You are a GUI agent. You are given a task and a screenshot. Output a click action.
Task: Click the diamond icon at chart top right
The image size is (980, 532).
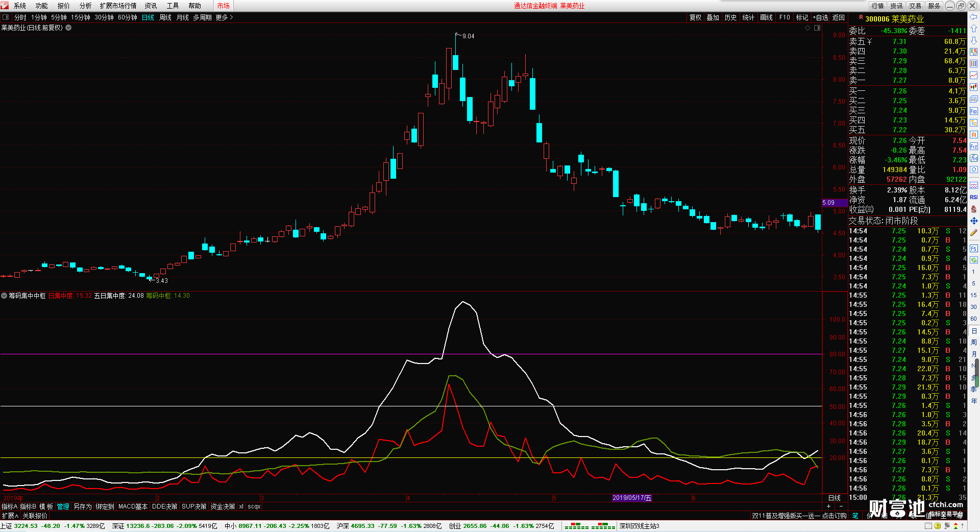pos(808,28)
